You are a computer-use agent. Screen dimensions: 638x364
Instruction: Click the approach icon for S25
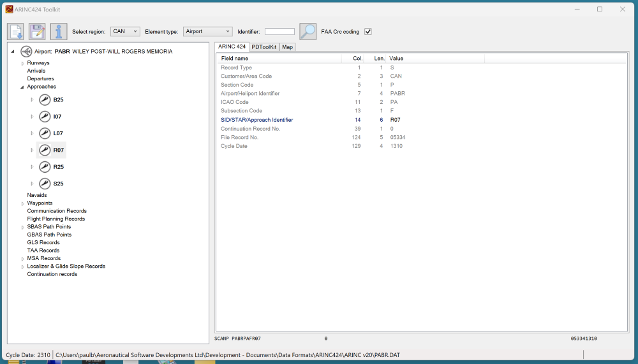click(x=45, y=184)
